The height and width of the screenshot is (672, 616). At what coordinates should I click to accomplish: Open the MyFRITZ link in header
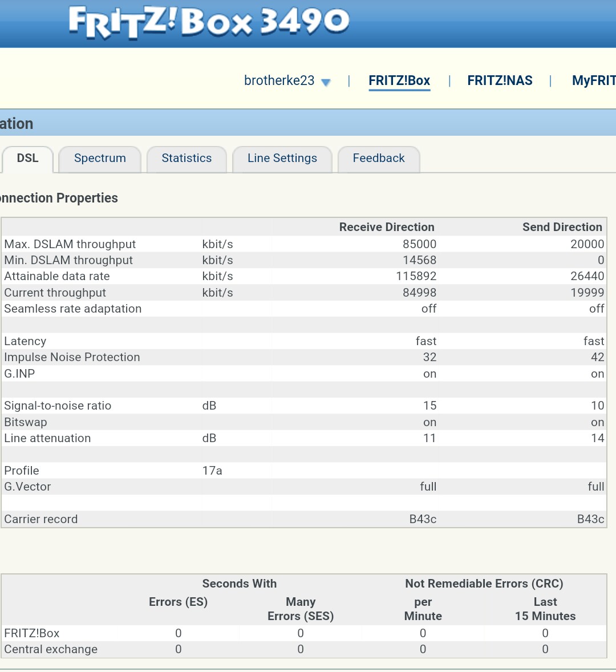click(593, 80)
